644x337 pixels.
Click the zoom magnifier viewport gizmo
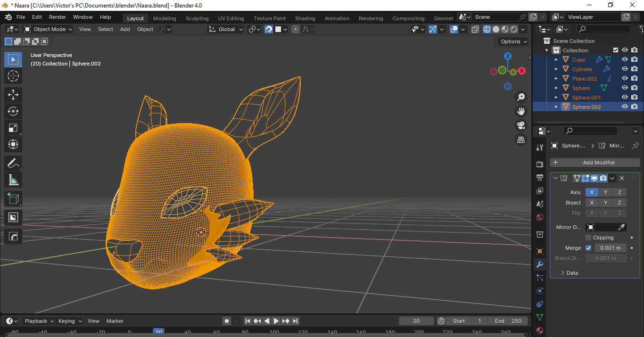click(x=521, y=97)
